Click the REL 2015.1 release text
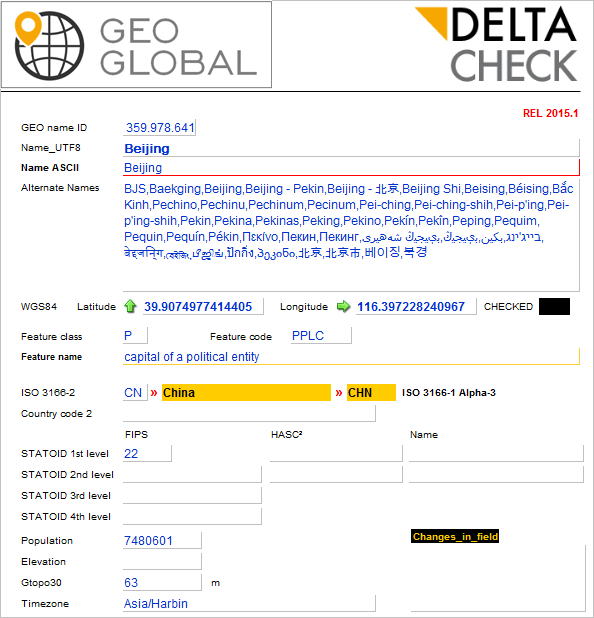Image resolution: width=594 pixels, height=618 pixels. coord(550,114)
